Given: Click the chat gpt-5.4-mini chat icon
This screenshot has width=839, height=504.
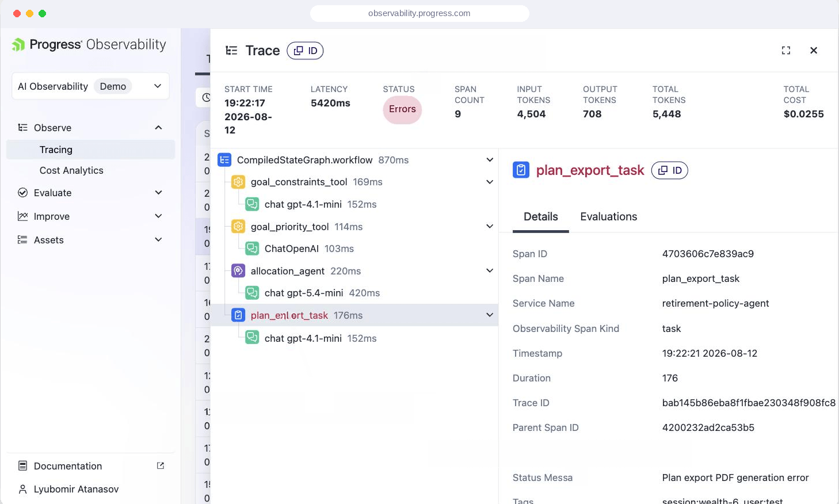Looking at the screenshot, I should click(252, 293).
